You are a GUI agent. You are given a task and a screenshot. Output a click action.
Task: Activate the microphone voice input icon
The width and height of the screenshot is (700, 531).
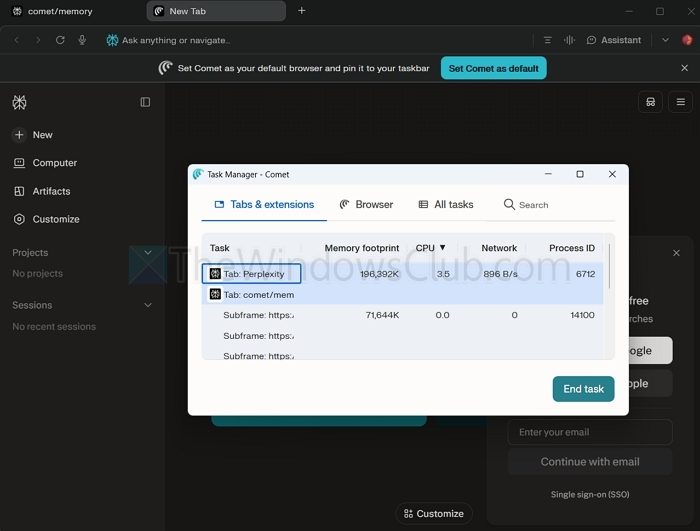point(82,40)
